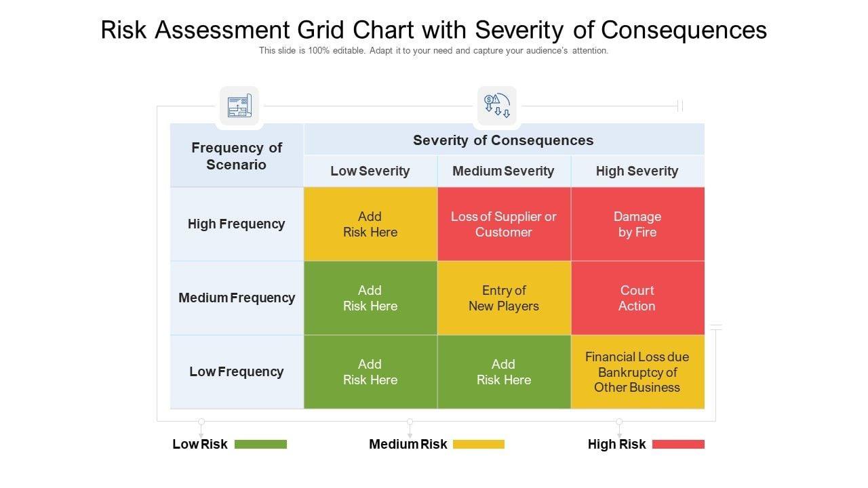Click the Damage by Fire cell
The image size is (868, 488).
coord(637,224)
